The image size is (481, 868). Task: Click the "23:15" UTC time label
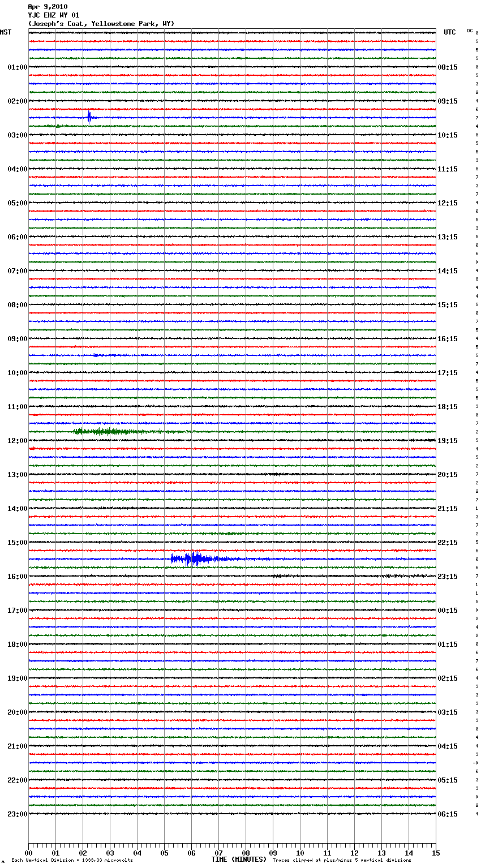point(448,577)
